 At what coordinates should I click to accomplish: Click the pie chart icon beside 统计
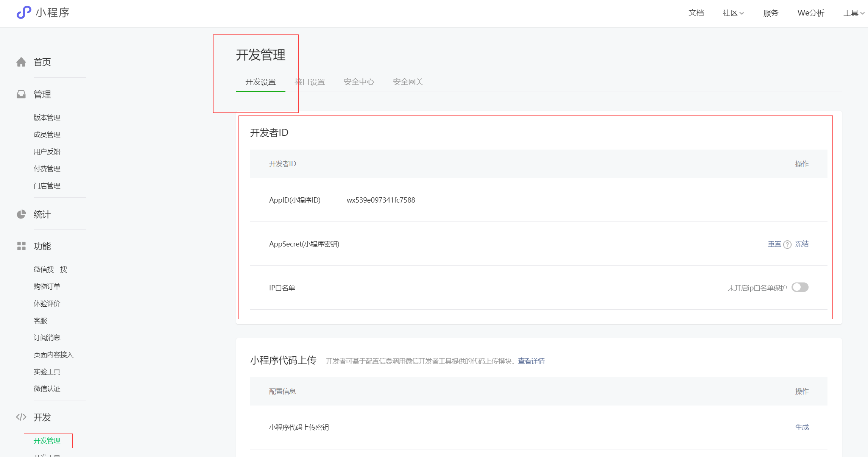click(21, 214)
